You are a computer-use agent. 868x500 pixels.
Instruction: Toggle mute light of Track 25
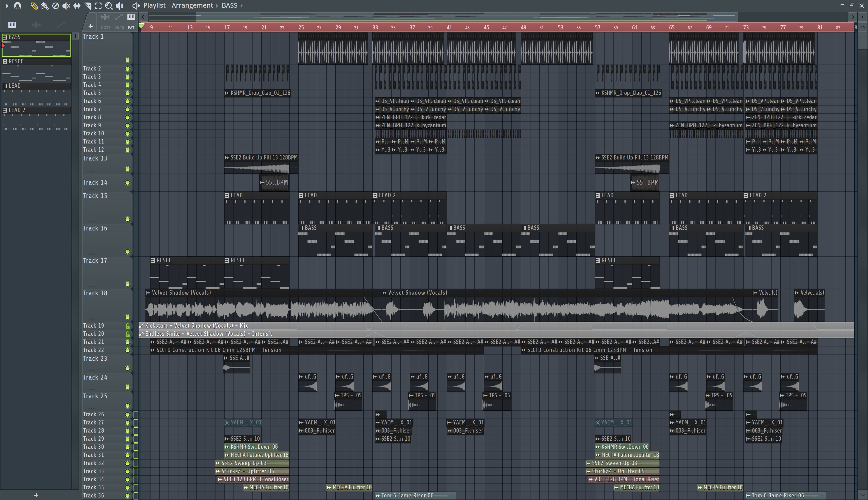[127, 406]
